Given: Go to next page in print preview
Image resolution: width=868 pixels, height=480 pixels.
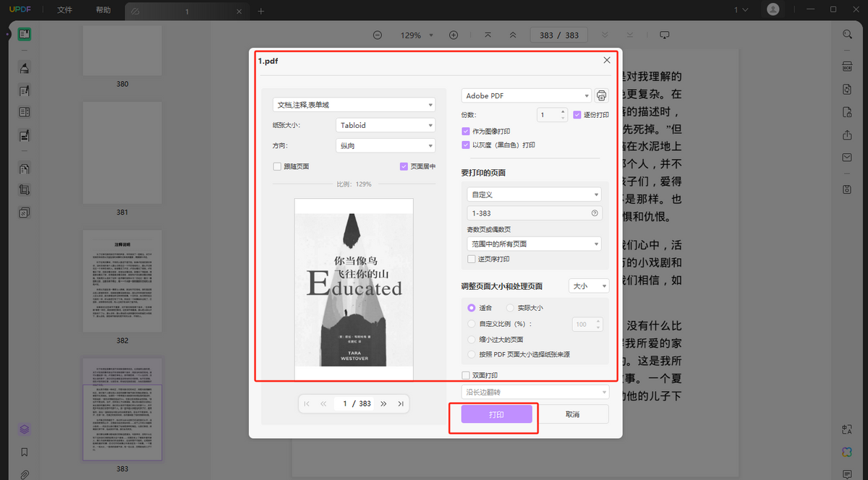Looking at the screenshot, I should pos(383,403).
